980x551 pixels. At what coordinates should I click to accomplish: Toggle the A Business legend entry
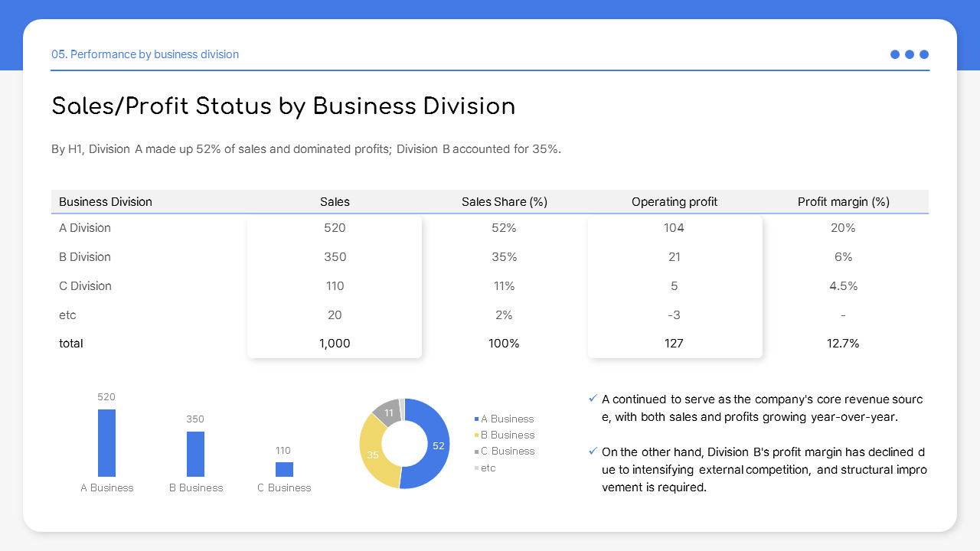[x=507, y=419]
